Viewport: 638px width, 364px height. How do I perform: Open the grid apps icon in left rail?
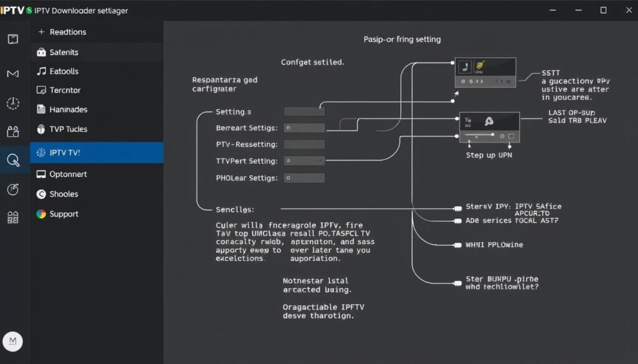(x=12, y=217)
